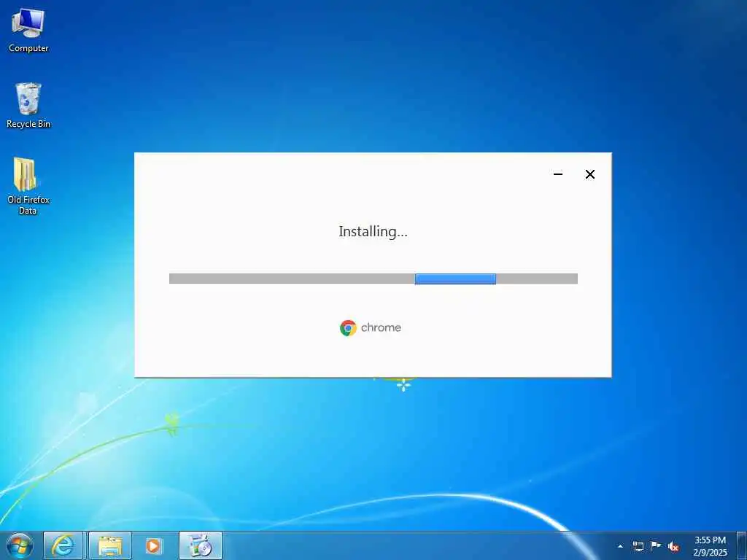The width and height of the screenshot is (747, 560).
Task: Click the Show desktop strip
Action: 742,546
